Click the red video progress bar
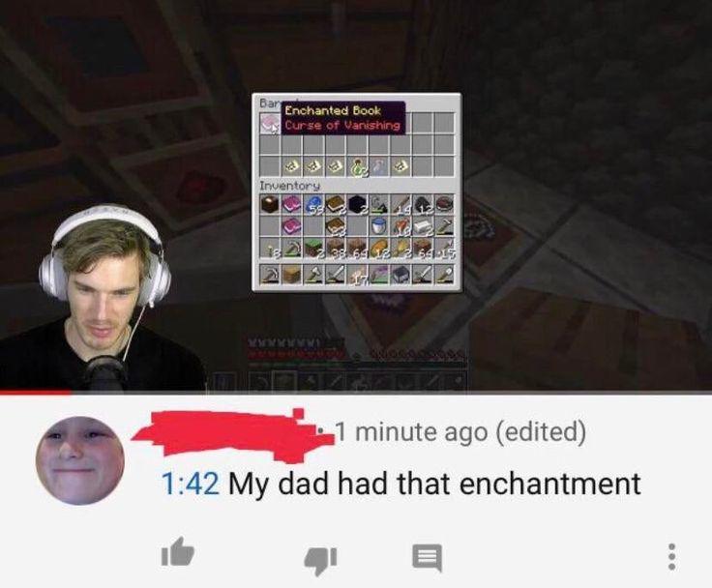The width and height of the screenshot is (712, 588). click(35, 392)
